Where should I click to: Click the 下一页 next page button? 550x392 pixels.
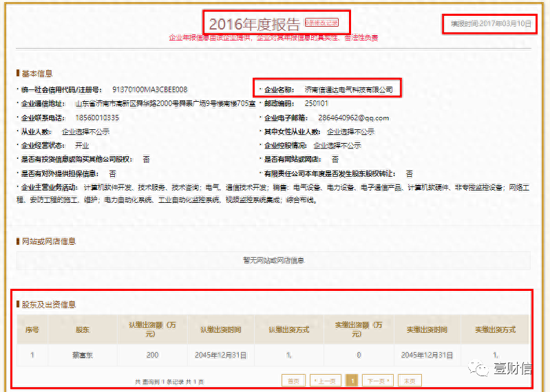pyautogui.click(x=378, y=381)
